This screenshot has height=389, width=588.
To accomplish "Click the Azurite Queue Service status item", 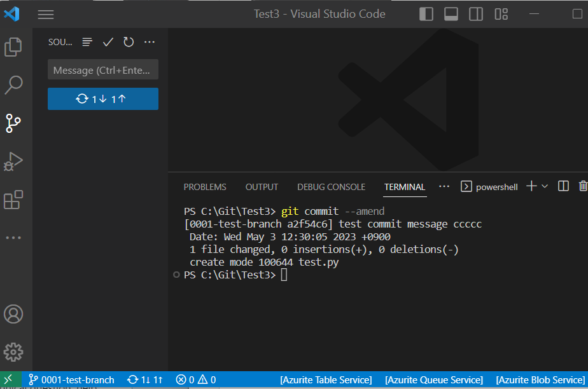I will 434,379.
